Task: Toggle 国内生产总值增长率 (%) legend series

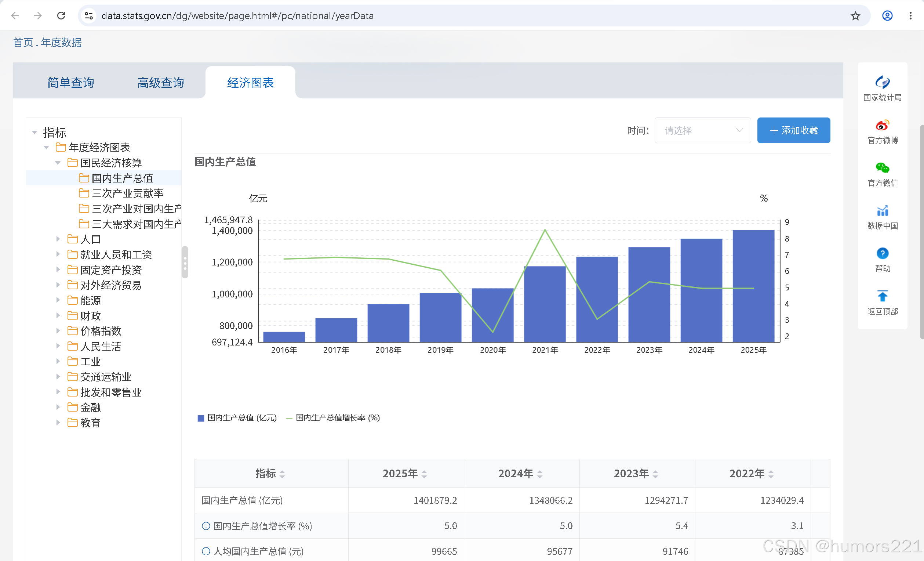Action: click(x=333, y=418)
